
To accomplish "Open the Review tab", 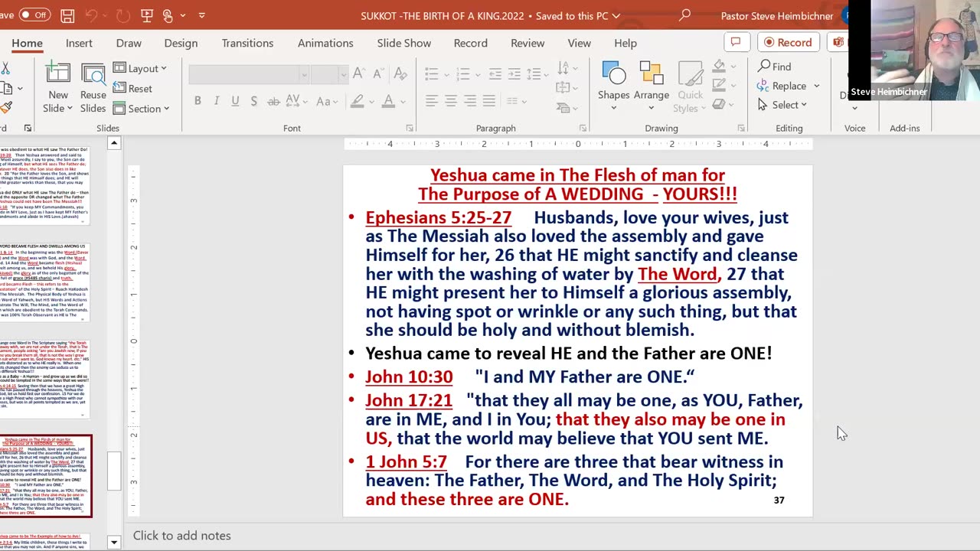I will [x=528, y=43].
